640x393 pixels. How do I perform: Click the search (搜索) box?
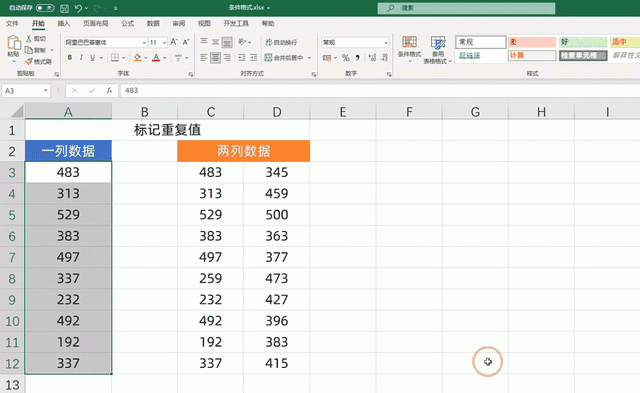coord(466,8)
